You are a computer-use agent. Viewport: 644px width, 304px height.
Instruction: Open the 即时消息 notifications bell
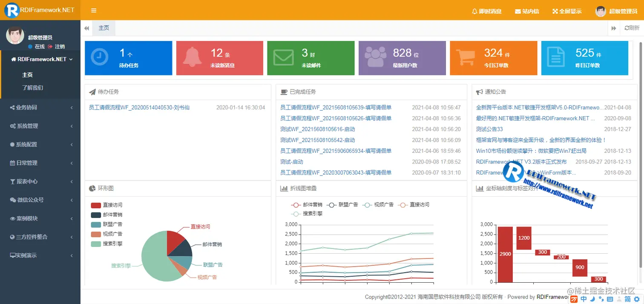486,11
